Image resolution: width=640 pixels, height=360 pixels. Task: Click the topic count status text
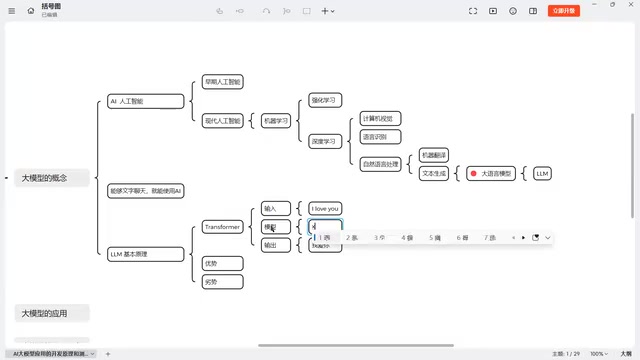tap(566, 353)
